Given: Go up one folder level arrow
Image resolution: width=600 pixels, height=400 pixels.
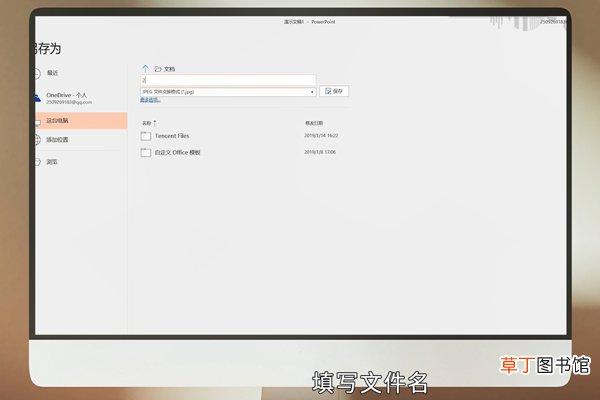Looking at the screenshot, I should point(145,69).
